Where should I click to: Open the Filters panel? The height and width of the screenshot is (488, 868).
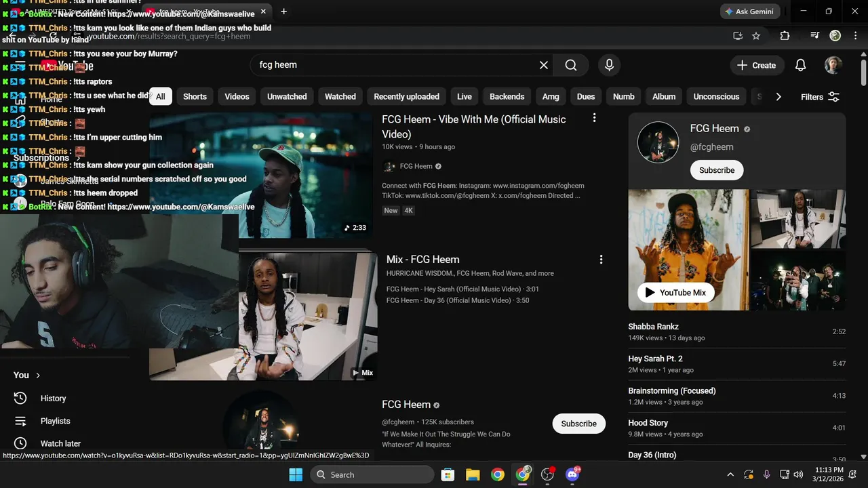[x=821, y=97]
